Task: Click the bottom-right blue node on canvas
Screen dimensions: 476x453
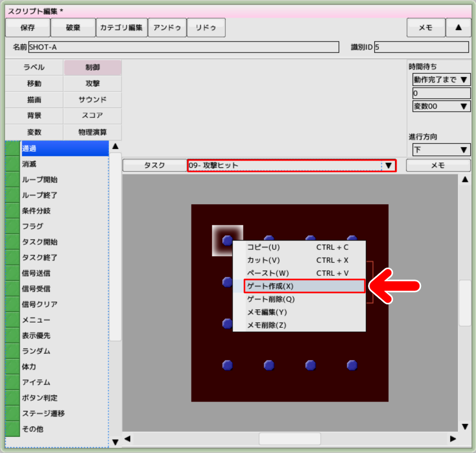Action: (x=352, y=365)
